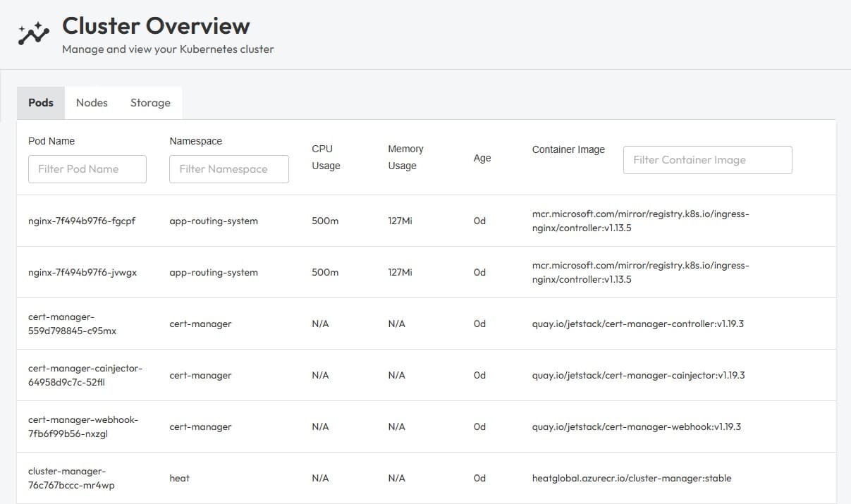Screen dimensions: 851x504
Task: Click the heat namespace cell
Action: 180,478
